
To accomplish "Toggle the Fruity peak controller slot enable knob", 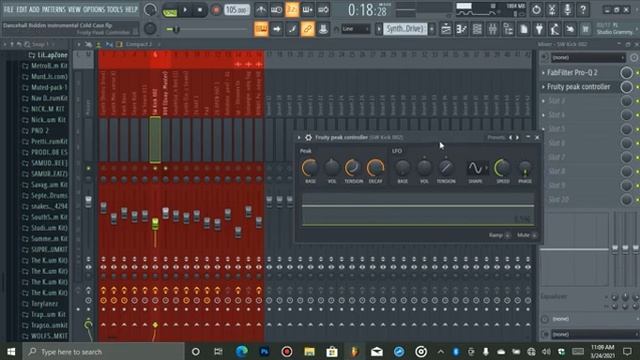I will pos(627,87).
